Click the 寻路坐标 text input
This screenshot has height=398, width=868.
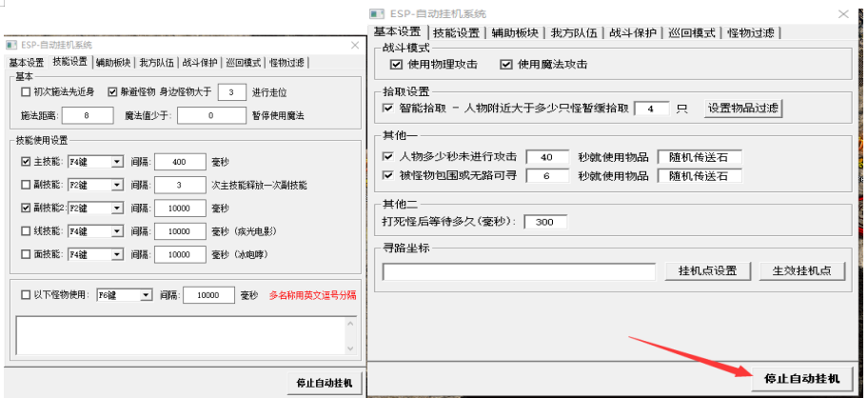pos(519,271)
